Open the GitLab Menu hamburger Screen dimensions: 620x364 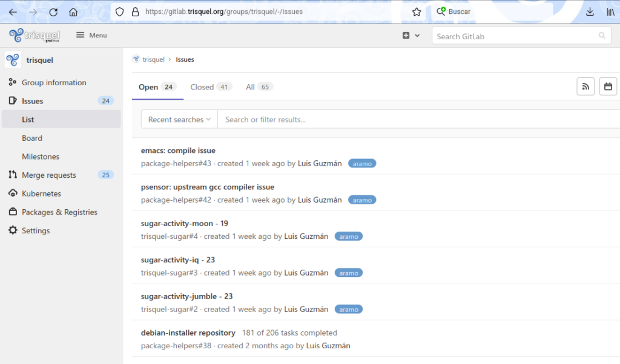[x=91, y=35]
